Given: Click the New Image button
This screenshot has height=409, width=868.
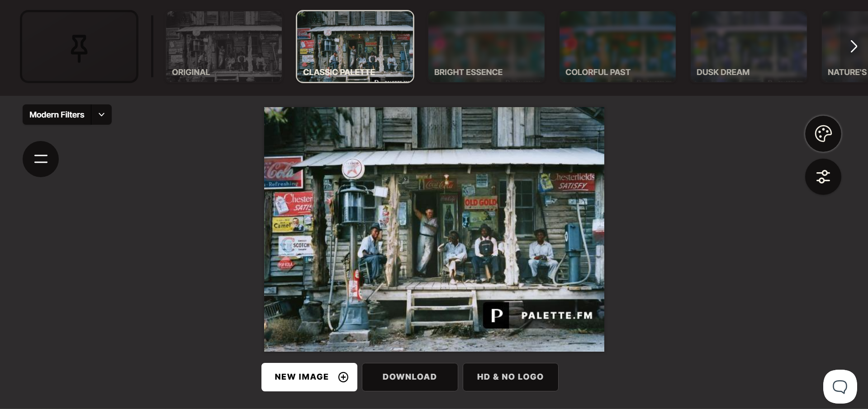Looking at the screenshot, I should [309, 377].
